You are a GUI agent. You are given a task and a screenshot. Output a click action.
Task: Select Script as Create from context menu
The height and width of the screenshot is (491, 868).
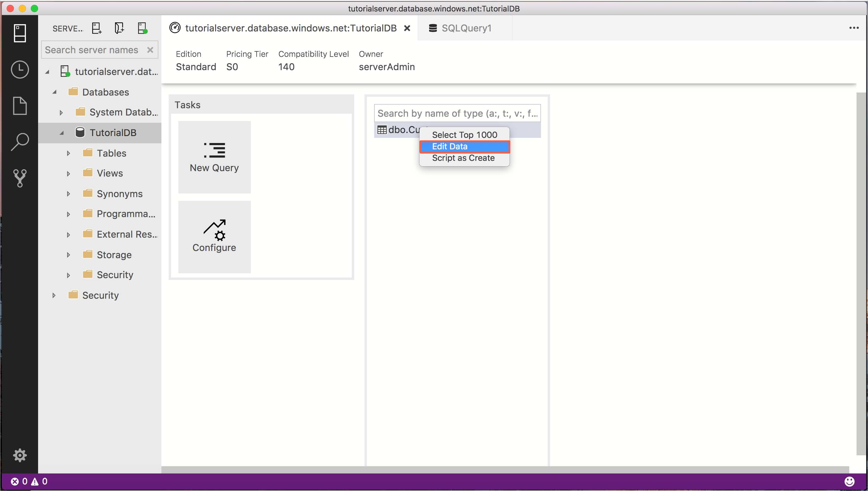click(x=463, y=158)
